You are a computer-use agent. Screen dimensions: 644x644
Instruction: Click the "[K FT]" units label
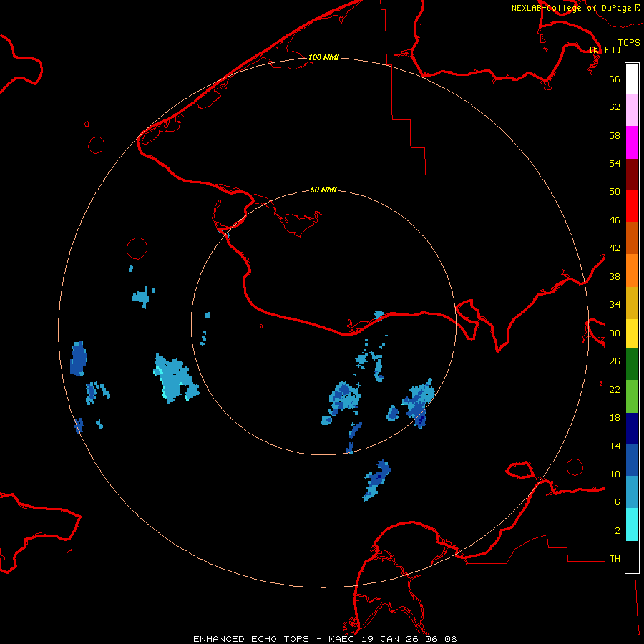point(605,49)
